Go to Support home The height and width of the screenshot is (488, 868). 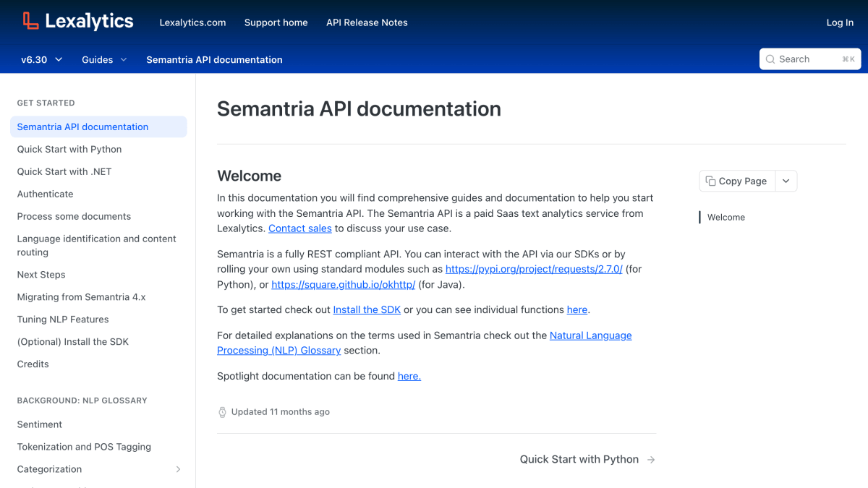click(276, 22)
